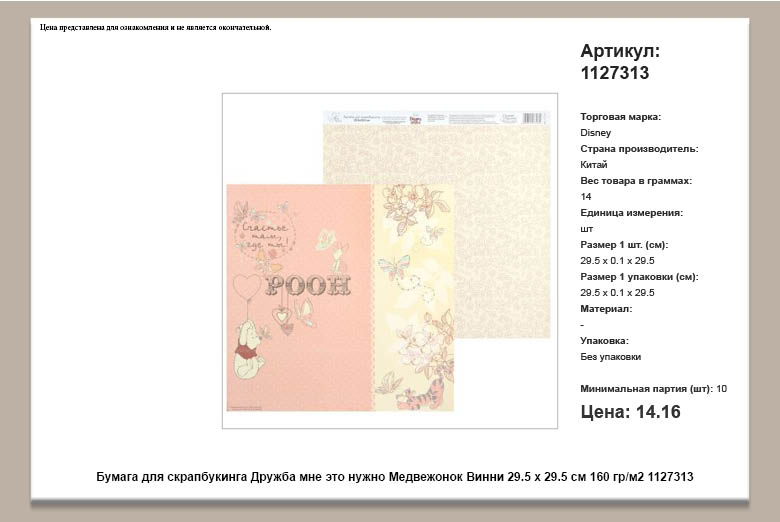Click the 'Упаковка:' label
The width and height of the screenshot is (780, 522).
click(x=604, y=341)
